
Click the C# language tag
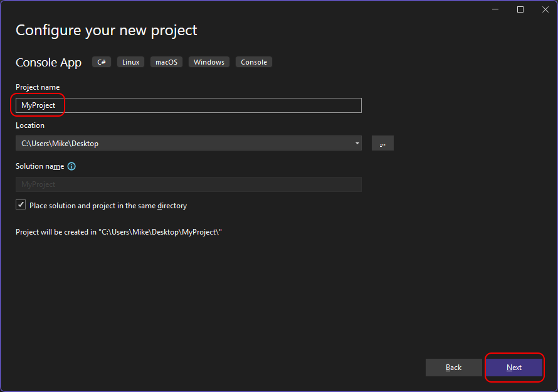[102, 62]
